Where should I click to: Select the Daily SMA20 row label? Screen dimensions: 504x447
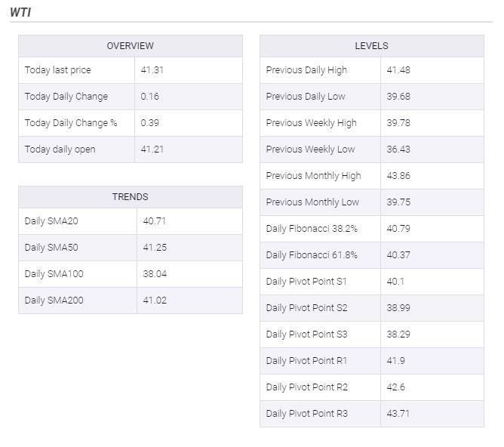coord(51,221)
